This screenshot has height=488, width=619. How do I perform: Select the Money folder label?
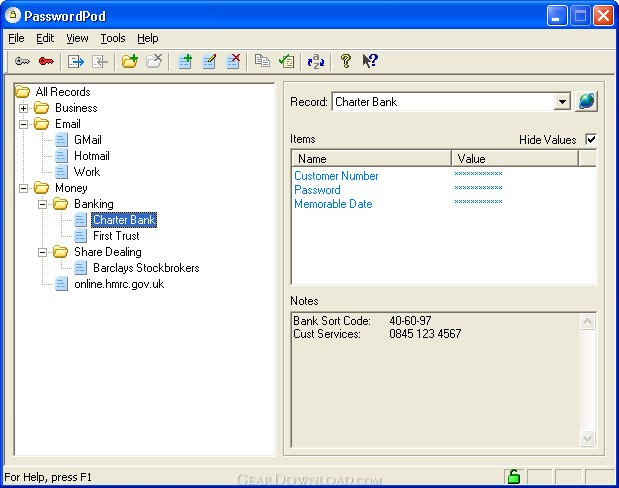coord(71,188)
